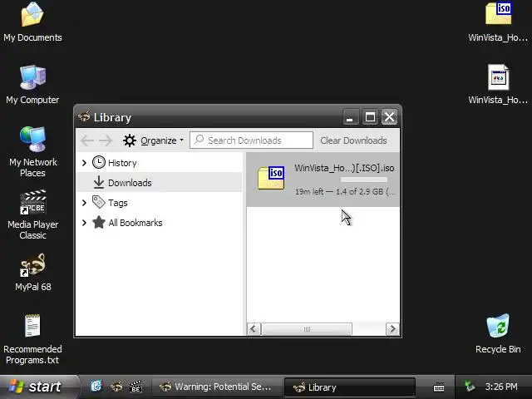532x399 pixels.
Task: Expand the All Bookmarks tree node
Action: [84, 223]
